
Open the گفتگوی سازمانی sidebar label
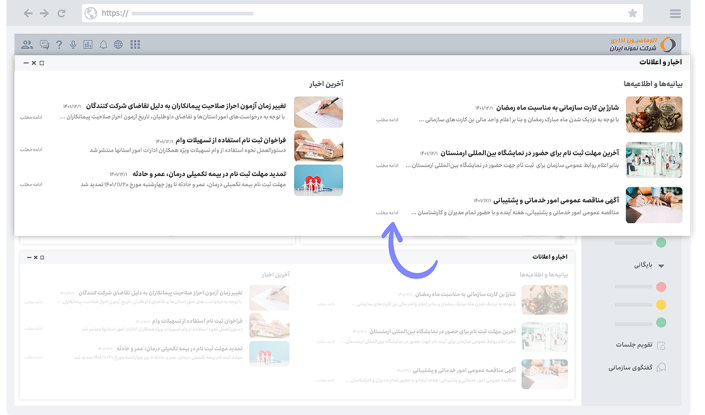click(630, 368)
